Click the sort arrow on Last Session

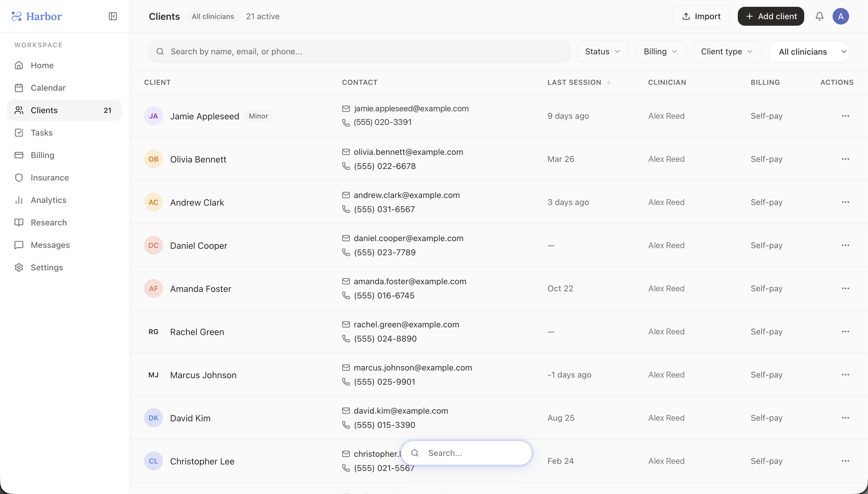pos(608,82)
